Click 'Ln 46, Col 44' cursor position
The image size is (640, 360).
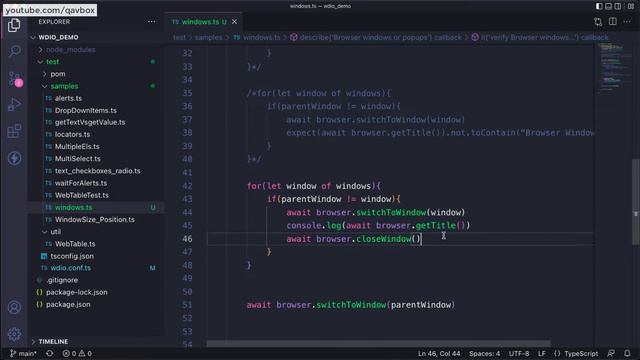pyautogui.click(x=439, y=353)
